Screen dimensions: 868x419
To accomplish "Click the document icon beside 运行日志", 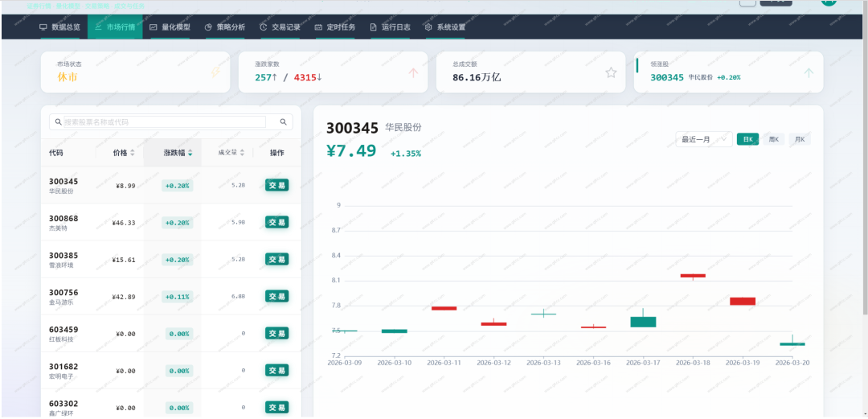I will click(x=373, y=27).
